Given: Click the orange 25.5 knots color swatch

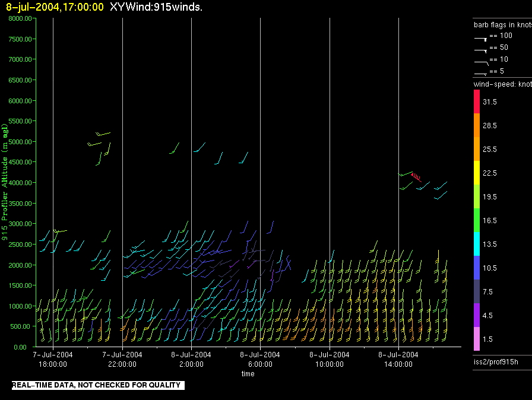Looking at the screenshot, I should click(477, 149).
